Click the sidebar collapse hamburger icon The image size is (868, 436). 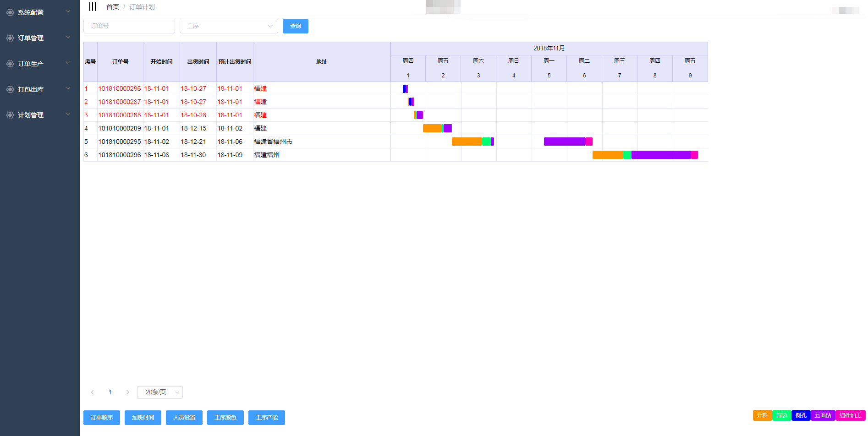(x=93, y=6)
